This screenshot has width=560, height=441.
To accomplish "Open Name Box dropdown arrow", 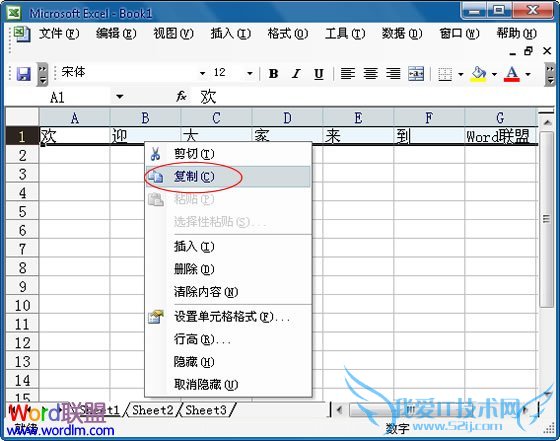I will pyautogui.click(x=120, y=96).
